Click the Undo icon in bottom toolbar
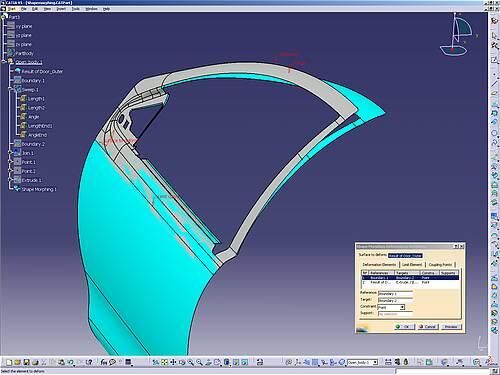This screenshot has height=375, width=500. coord(70,362)
